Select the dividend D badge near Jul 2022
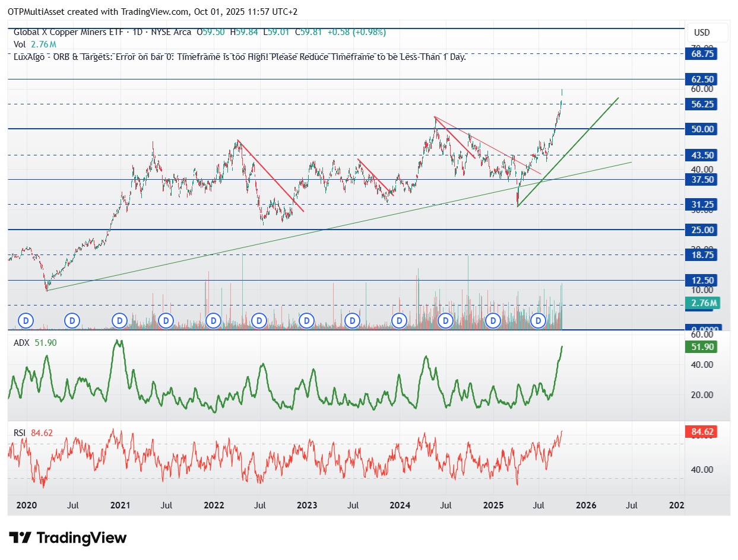738x560 pixels. 258,321
